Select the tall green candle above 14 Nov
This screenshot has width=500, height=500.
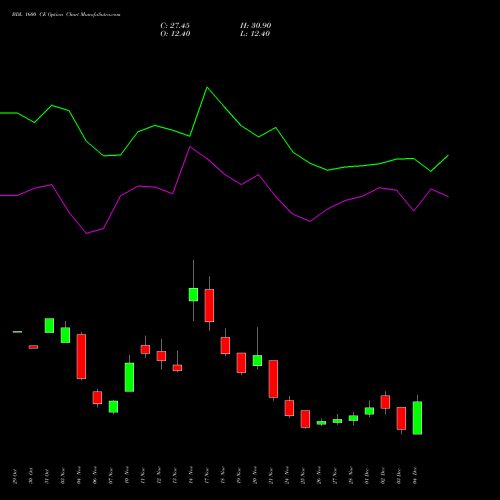193,295
